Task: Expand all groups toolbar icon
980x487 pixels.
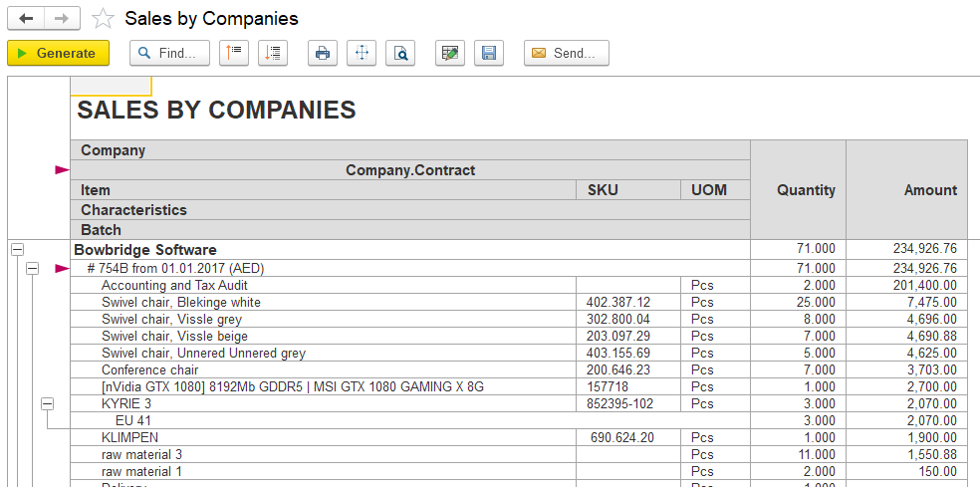Action: [x=273, y=53]
